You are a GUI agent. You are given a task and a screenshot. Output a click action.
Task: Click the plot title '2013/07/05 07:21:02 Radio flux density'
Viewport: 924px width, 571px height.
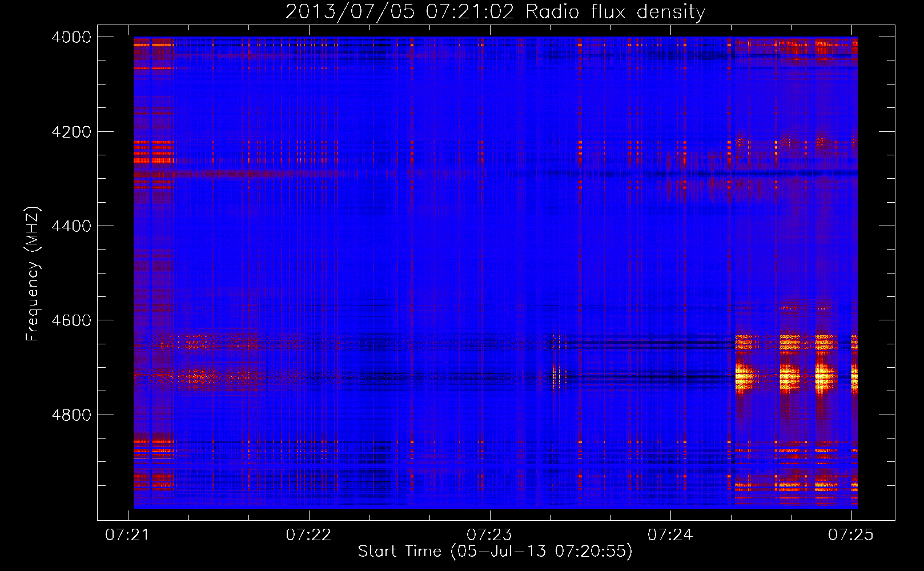[495, 12]
